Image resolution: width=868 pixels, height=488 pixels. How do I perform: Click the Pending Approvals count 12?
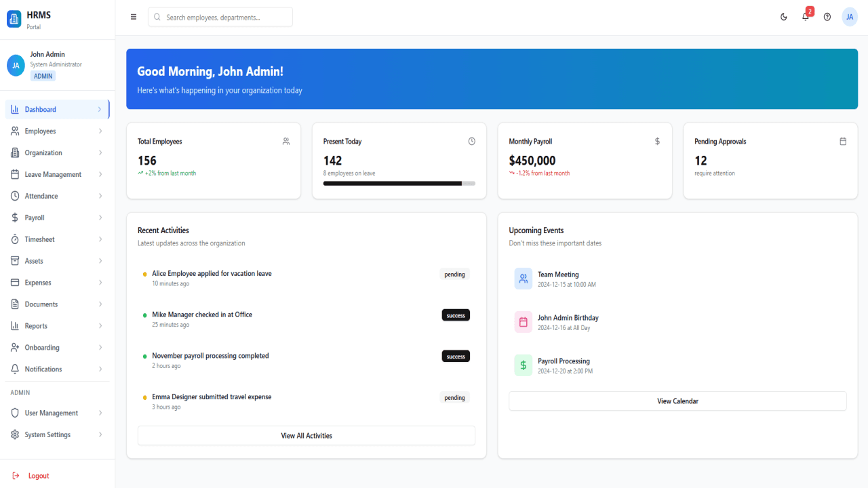point(701,161)
